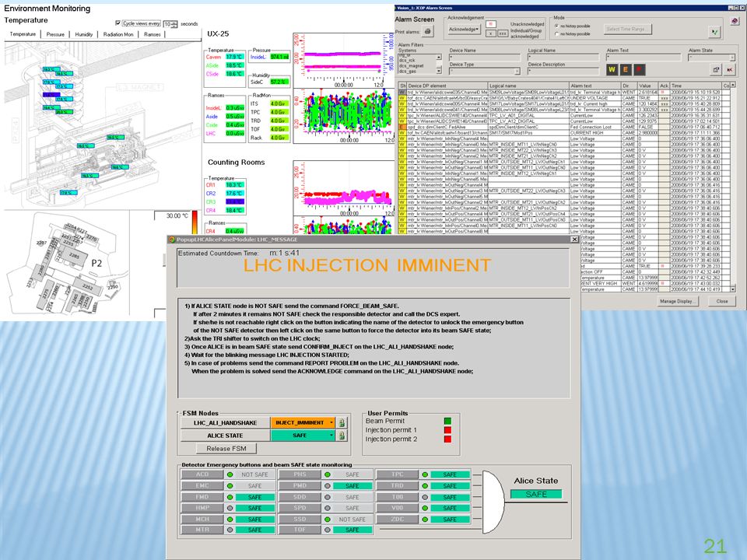This screenshot has width=747, height=560.
Task: Click the lock icon beside ALICE STATE SAFE
Action: click(x=342, y=436)
